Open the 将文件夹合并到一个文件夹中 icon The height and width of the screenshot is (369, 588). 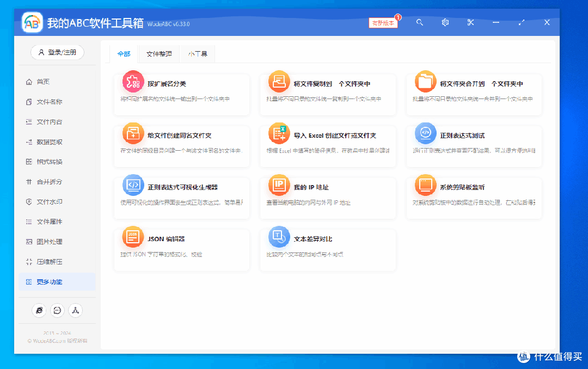click(426, 82)
